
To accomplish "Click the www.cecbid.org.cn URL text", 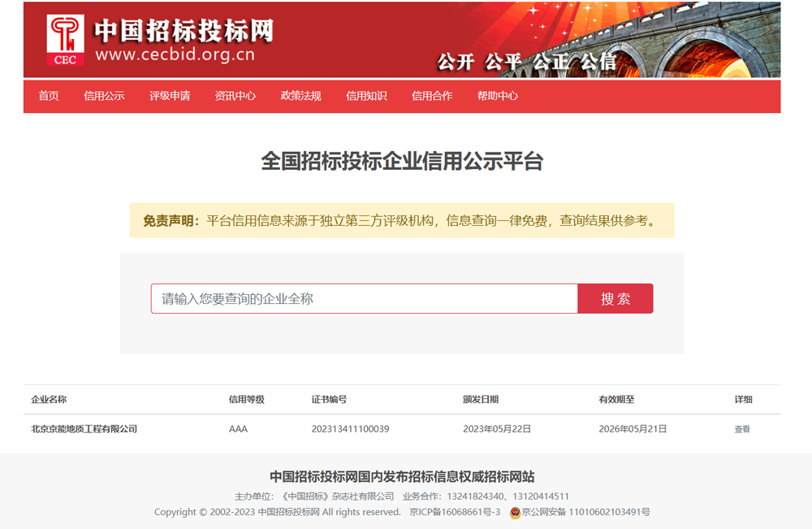I will click(x=175, y=55).
